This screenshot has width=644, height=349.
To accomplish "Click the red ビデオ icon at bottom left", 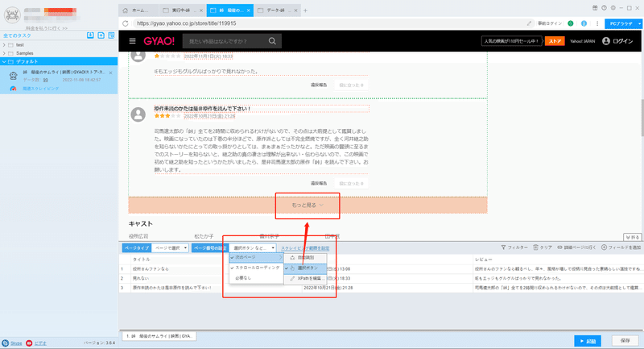I will [x=29, y=343].
